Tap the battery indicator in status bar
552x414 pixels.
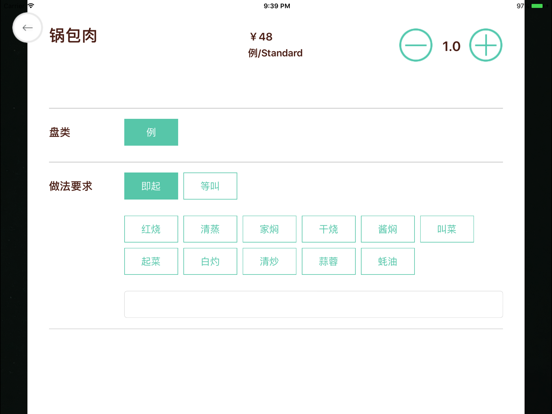tap(537, 6)
